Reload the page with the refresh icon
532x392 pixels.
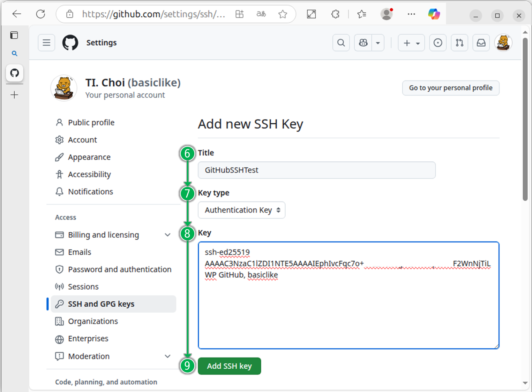tap(41, 14)
